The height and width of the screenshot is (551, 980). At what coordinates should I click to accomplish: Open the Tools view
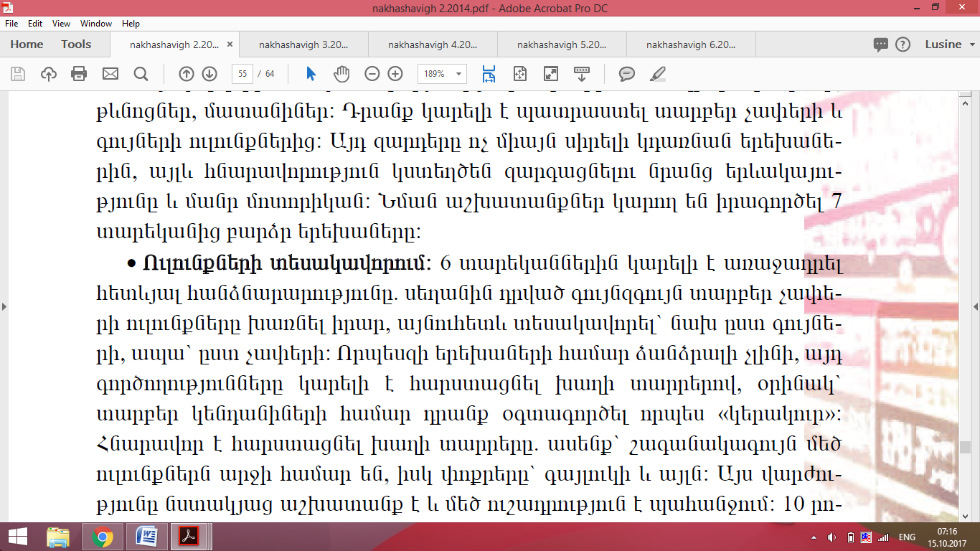click(76, 44)
